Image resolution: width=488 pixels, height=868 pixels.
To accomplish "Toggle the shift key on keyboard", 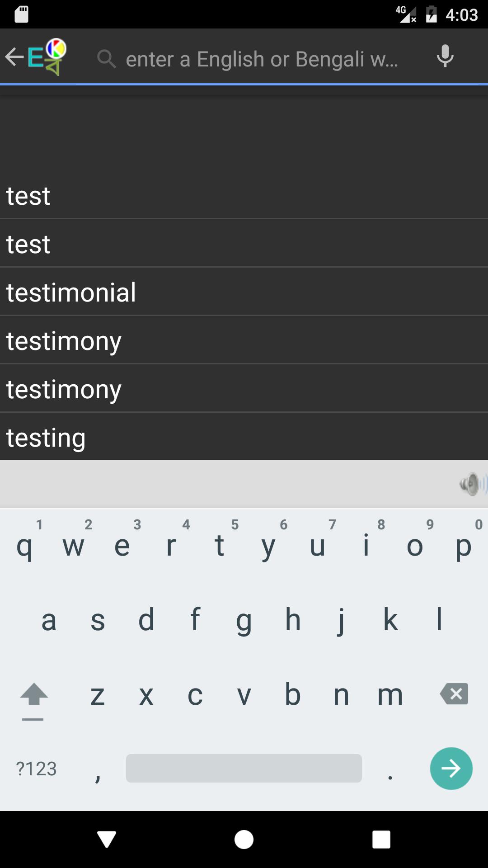I will pyautogui.click(x=33, y=695).
